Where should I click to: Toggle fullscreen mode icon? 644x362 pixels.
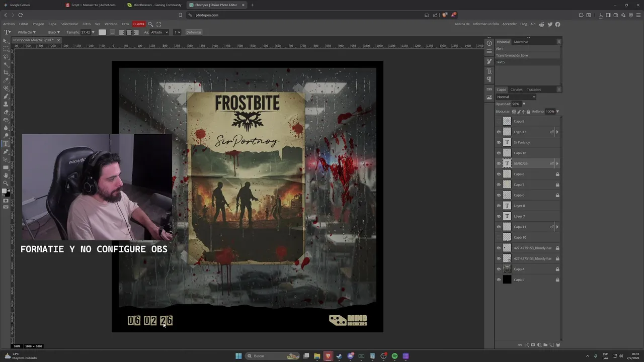coord(158,24)
